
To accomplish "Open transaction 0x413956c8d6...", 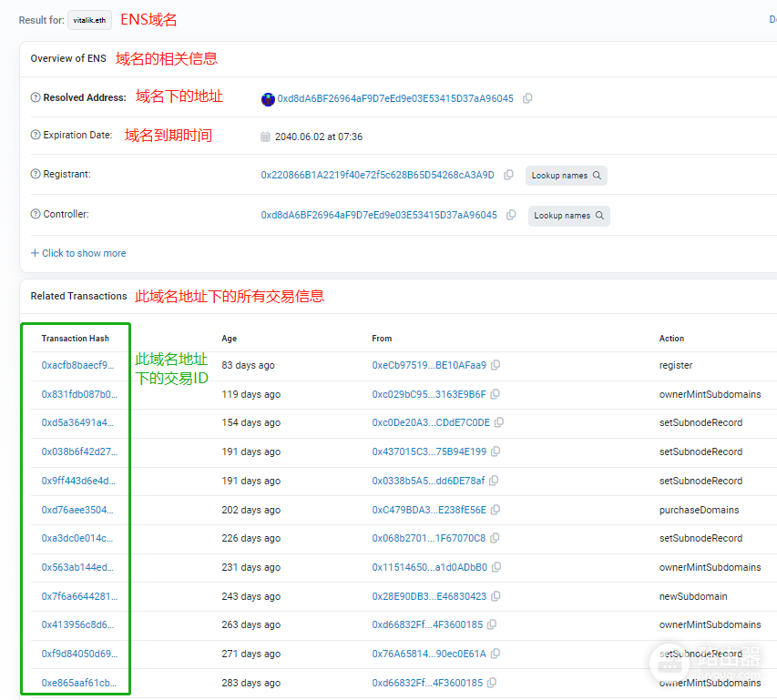I will pos(77,624).
